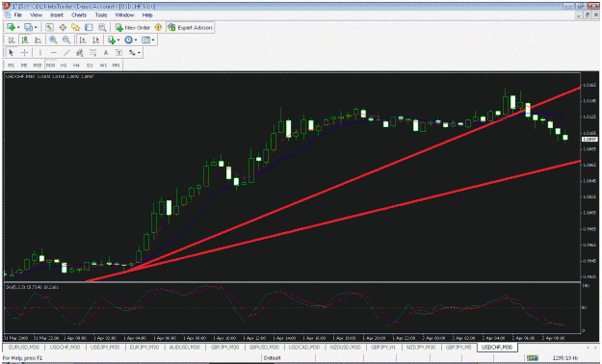602x364 pixels.
Task: Click the connection status 1295/19 kb
Action: (x=564, y=358)
